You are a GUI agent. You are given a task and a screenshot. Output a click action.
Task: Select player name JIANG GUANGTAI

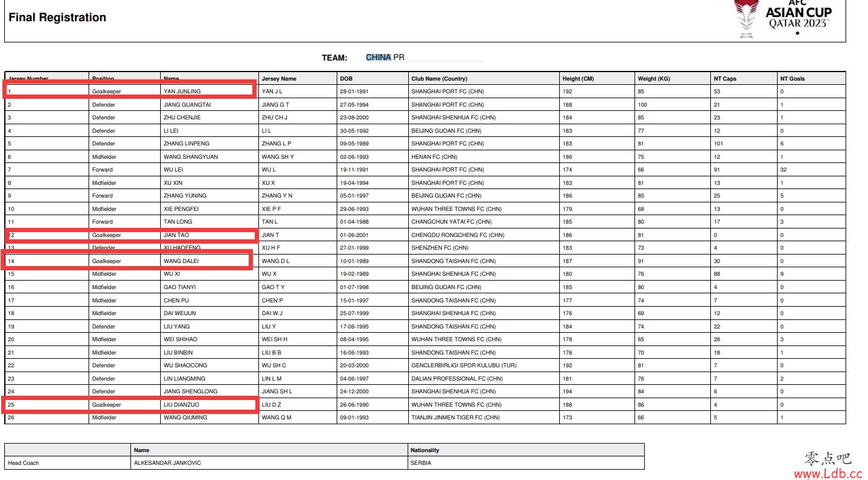point(187,105)
